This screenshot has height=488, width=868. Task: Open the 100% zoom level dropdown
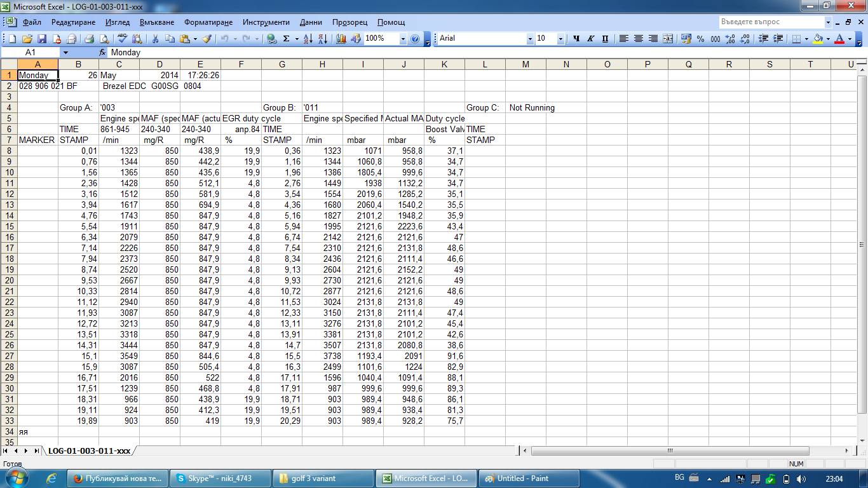(x=403, y=39)
